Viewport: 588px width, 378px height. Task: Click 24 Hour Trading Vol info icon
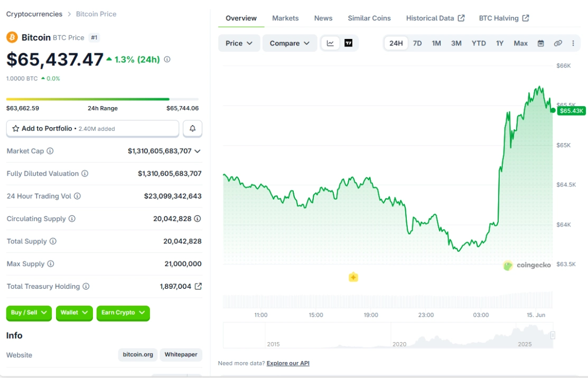pyautogui.click(x=77, y=196)
